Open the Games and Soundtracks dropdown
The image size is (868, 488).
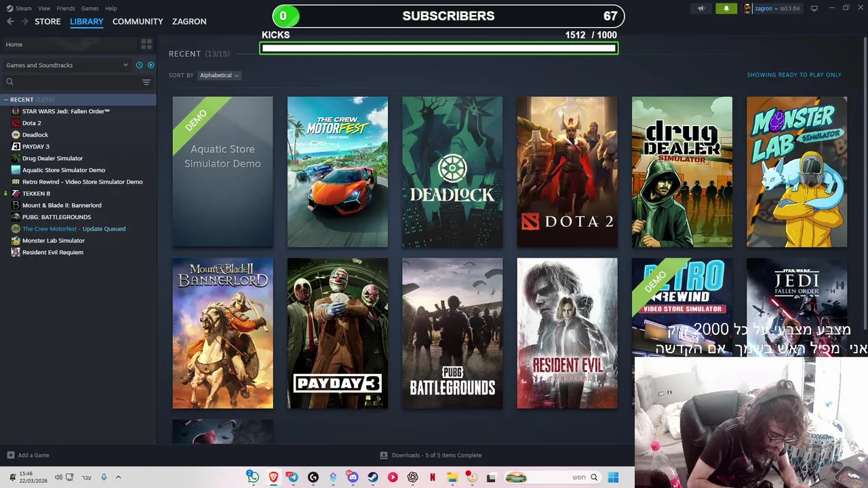pos(67,65)
